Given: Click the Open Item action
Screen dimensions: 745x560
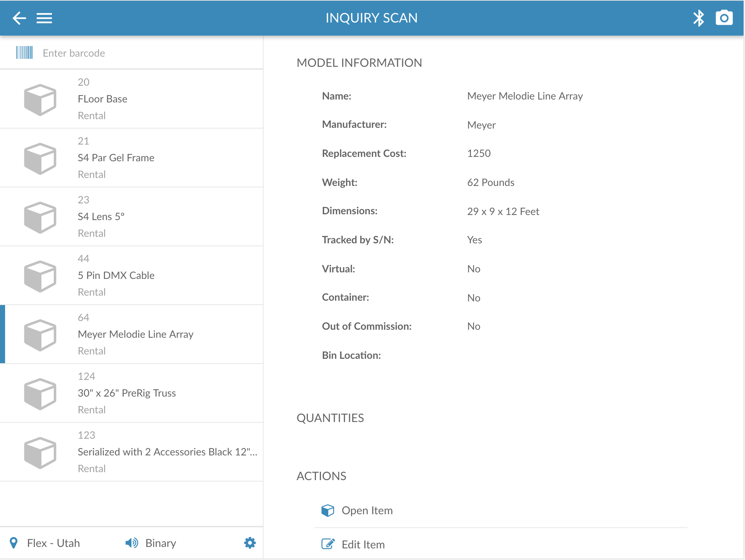Looking at the screenshot, I should pyautogui.click(x=367, y=510).
